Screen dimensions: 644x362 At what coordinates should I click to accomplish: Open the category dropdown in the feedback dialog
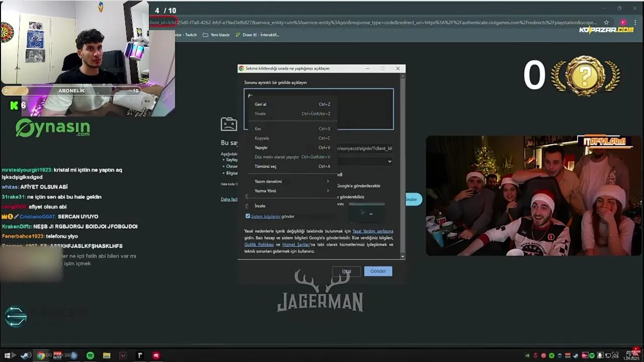click(x=365, y=161)
